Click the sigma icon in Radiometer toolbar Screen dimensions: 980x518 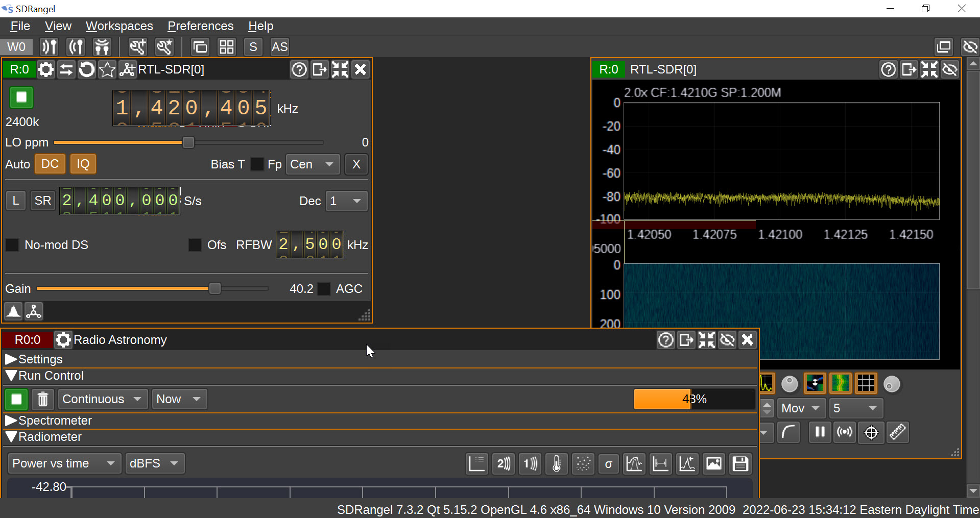coord(608,463)
